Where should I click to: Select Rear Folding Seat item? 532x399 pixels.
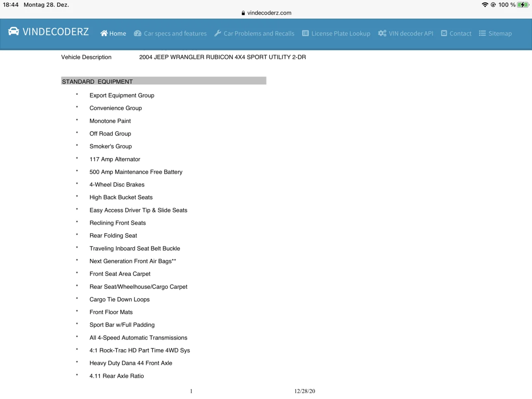[x=113, y=236]
